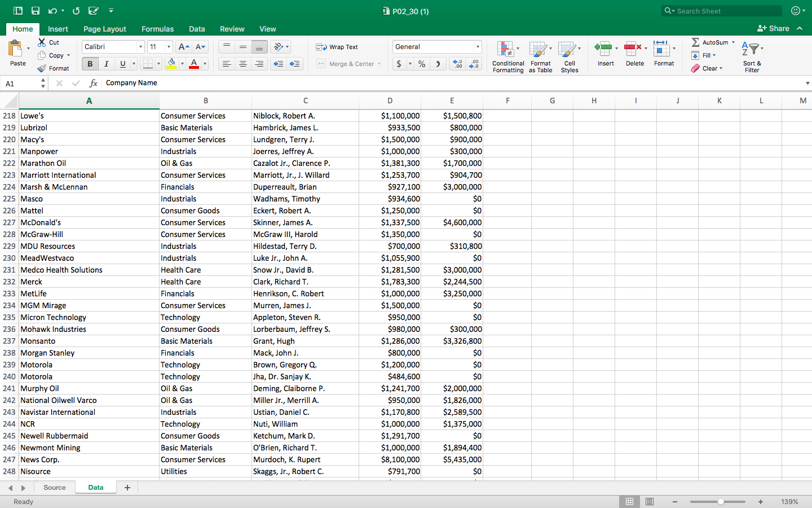Open the font size dropdown
The height and width of the screenshot is (508, 812).
169,47
